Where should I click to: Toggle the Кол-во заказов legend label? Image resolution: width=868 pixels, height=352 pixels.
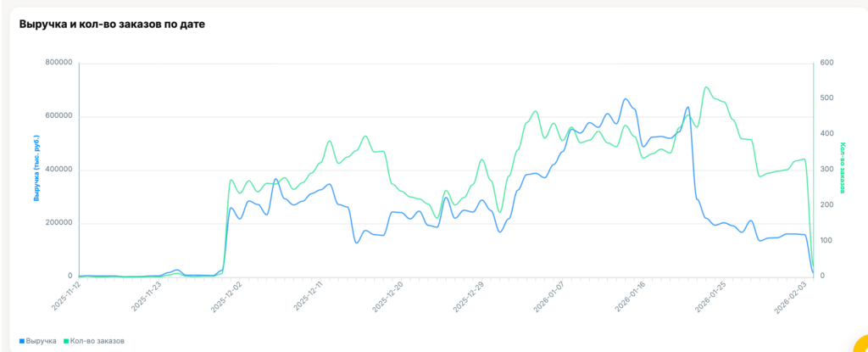(97, 341)
